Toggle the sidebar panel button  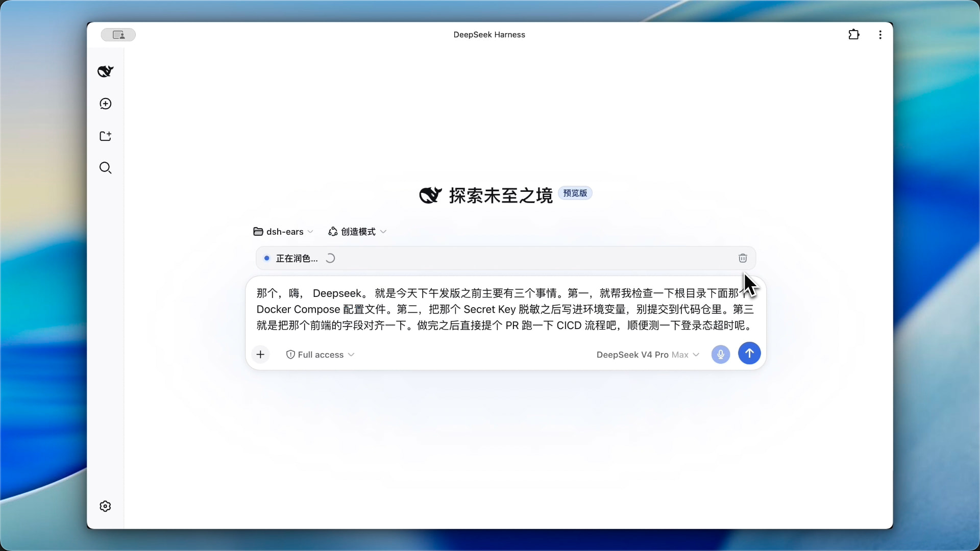pyautogui.click(x=118, y=35)
